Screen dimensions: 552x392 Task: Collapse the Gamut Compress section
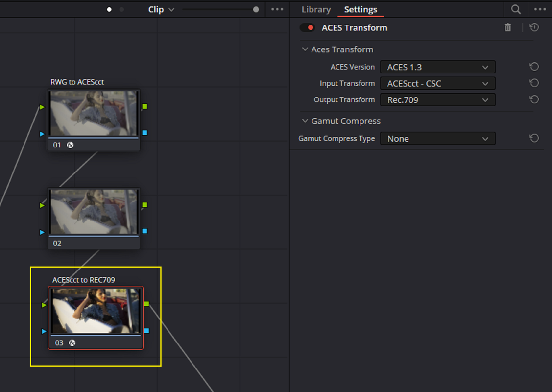click(x=305, y=121)
